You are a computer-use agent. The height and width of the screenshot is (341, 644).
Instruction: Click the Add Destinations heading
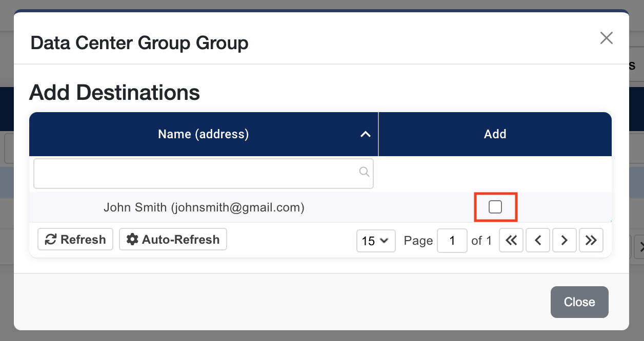point(114,93)
